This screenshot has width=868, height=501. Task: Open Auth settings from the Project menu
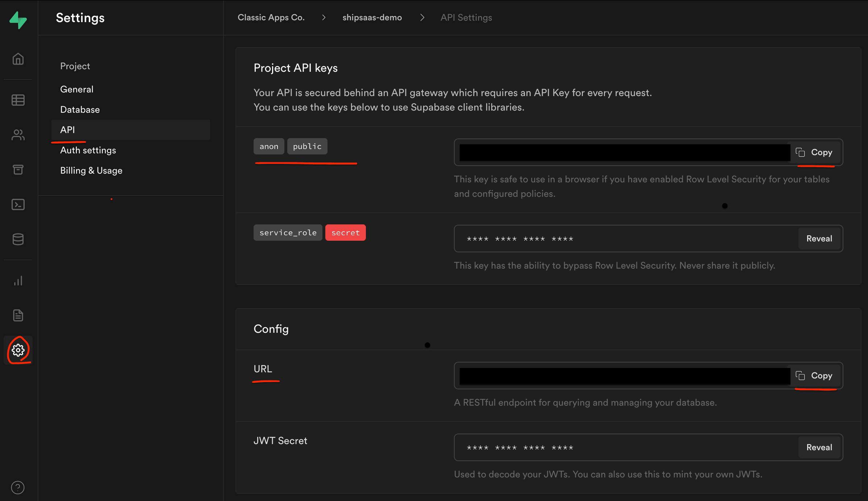coord(88,150)
